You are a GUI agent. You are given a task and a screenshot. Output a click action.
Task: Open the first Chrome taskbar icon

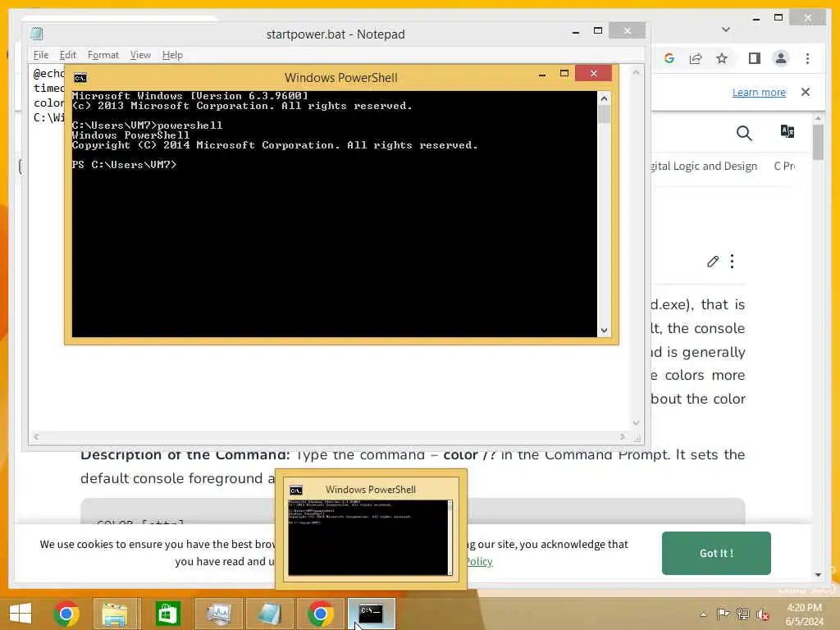pyautogui.click(x=66, y=614)
